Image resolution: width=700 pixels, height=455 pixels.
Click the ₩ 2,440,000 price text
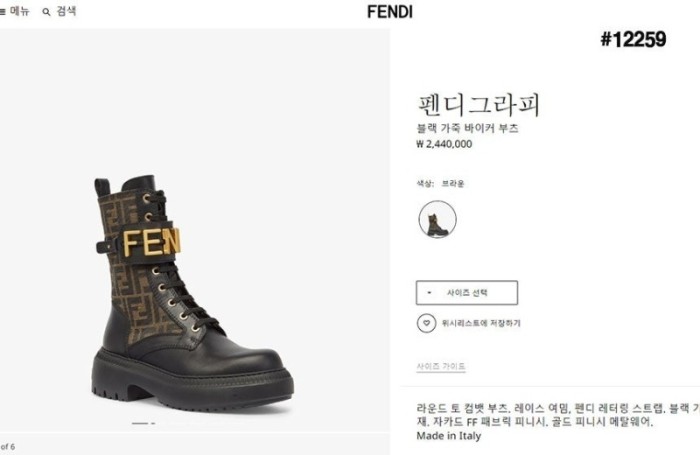[444, 144]
